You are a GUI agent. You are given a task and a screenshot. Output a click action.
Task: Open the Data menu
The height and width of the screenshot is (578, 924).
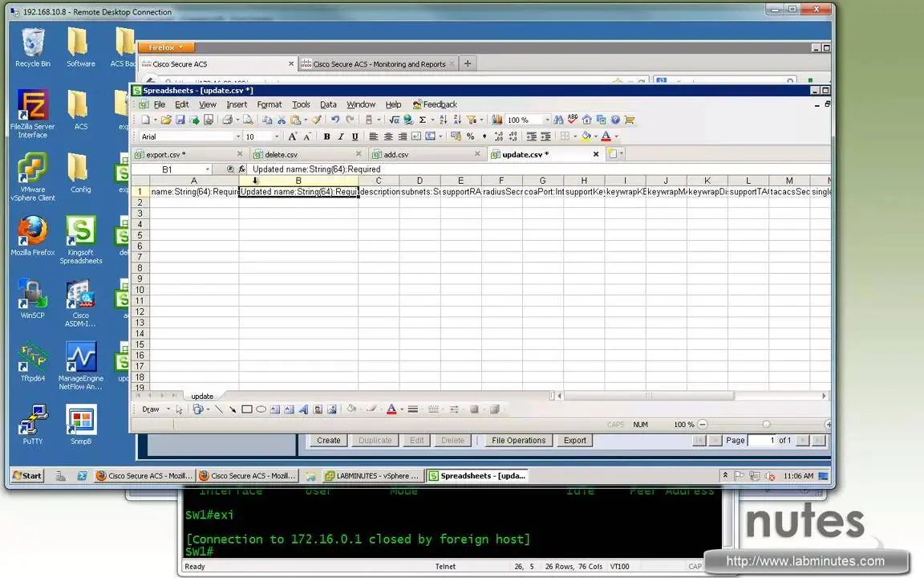[328, 104]
